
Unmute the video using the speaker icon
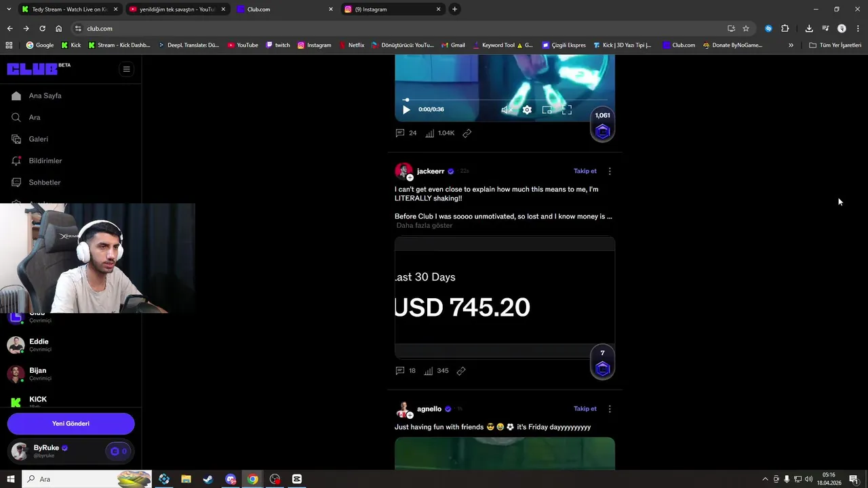(507, 110)
